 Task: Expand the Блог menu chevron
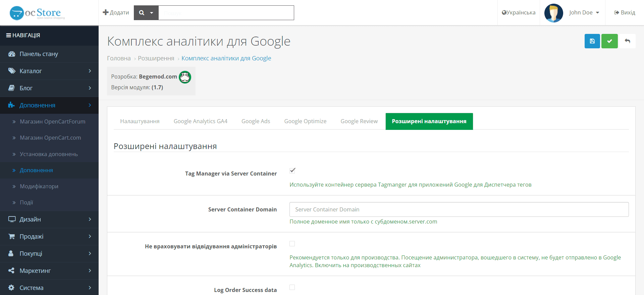click(x=90, y=88)
